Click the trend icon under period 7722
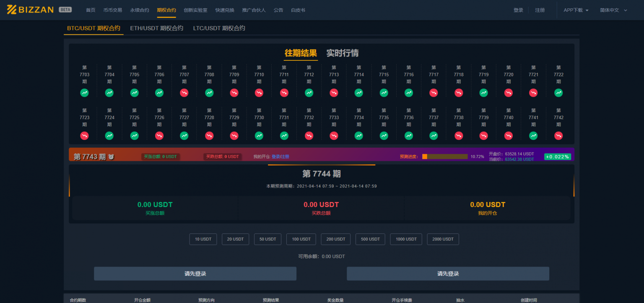This screenshot has height=303, width=644. pos(558,93)
